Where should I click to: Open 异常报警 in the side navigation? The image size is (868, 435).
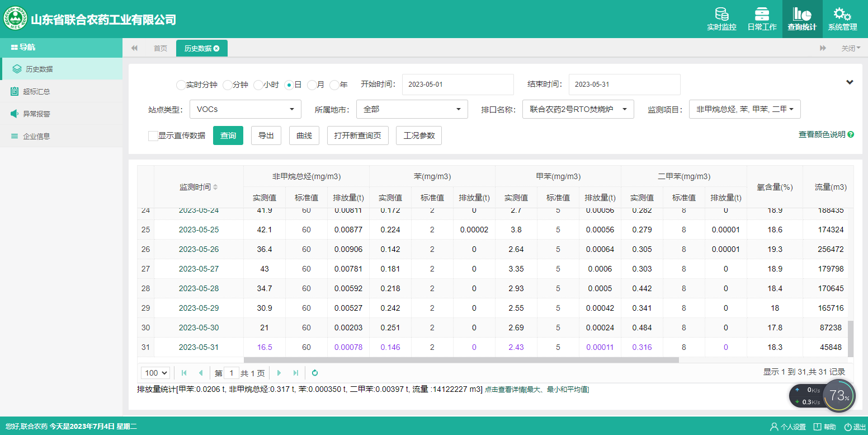coord(61,114)
